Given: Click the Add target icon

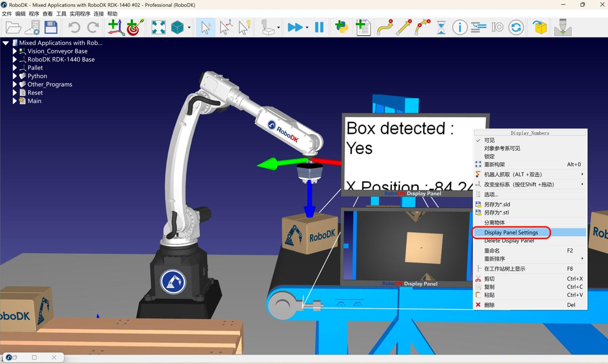Looking at the screenshot, I should [x=135, y=27].
